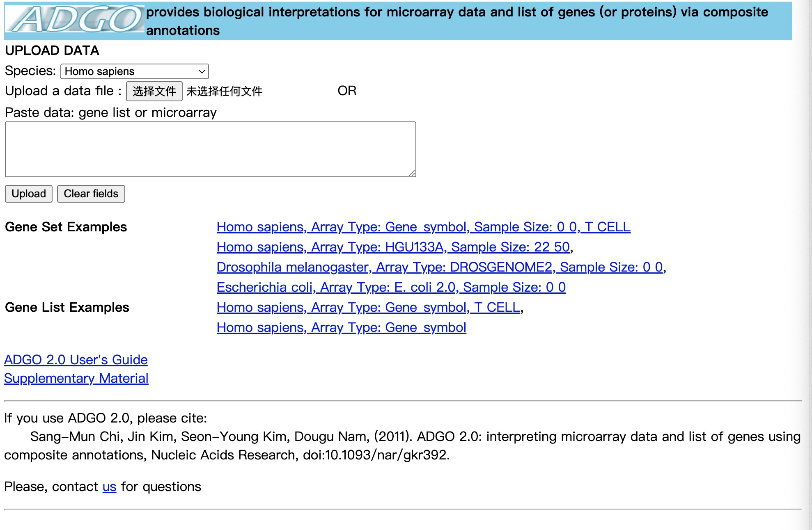
Task: Click the 'us' contact link
Action: coord(109,487)
